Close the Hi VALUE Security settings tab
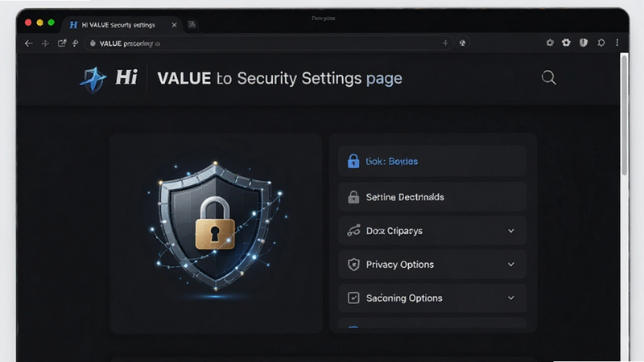Screen dimensions: 644x362 tap(174, 25)
